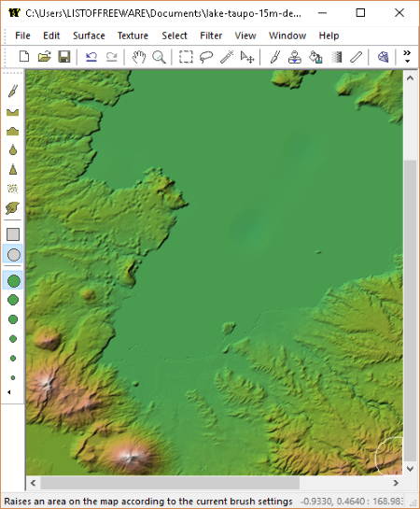Open the Help menu
Image resolution: width=420 pixels, height=509 pixels.
329,35
